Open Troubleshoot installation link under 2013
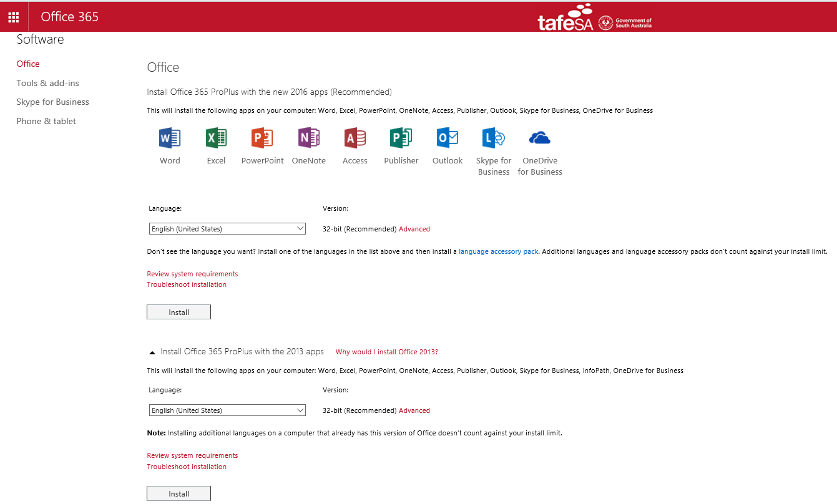 [x=187, y=467]
